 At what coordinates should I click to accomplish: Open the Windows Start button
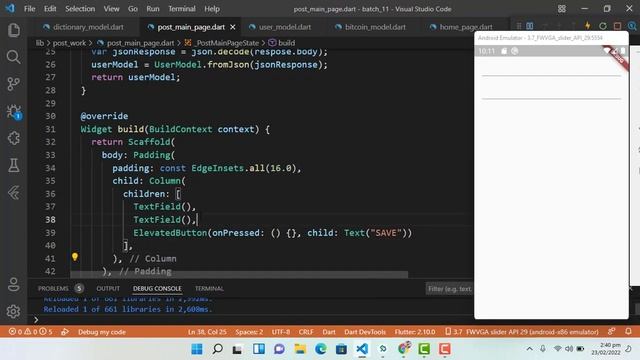click(x=197, y=349)
